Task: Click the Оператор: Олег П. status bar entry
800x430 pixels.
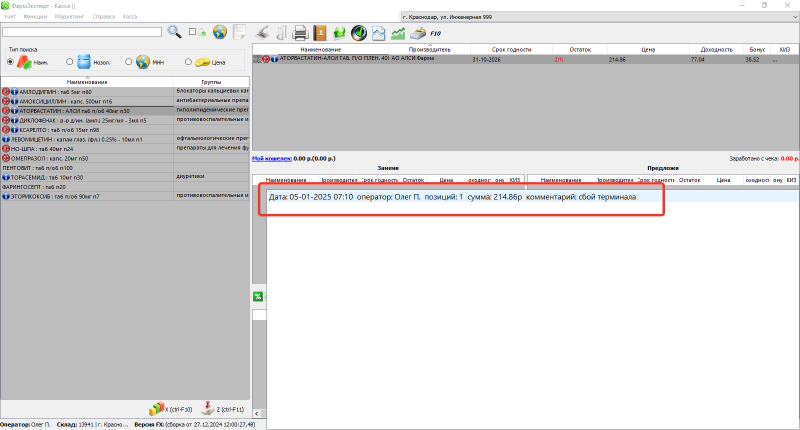Action: [25, 424]
